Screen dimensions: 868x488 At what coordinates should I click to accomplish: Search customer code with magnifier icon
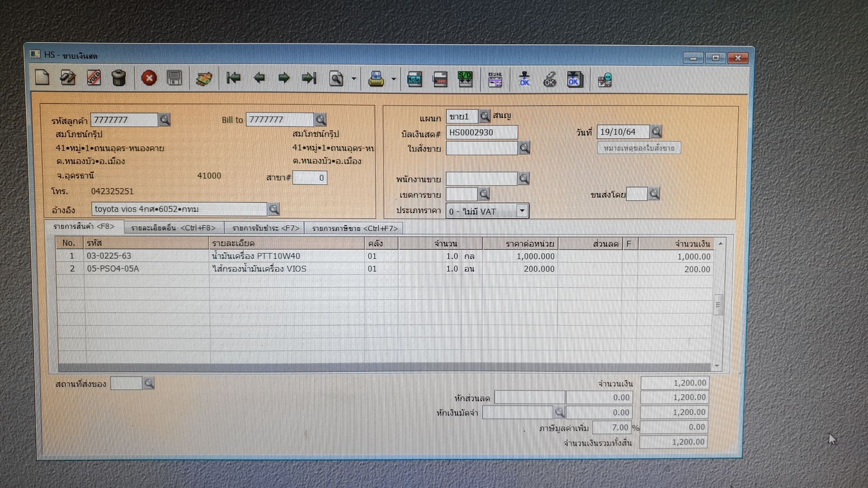pos(165,120)
